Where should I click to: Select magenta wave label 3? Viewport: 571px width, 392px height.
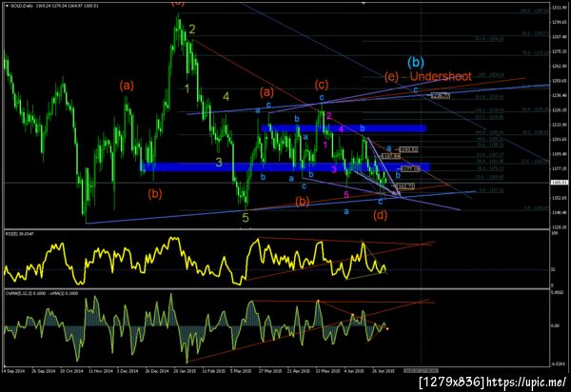point(334,169)
